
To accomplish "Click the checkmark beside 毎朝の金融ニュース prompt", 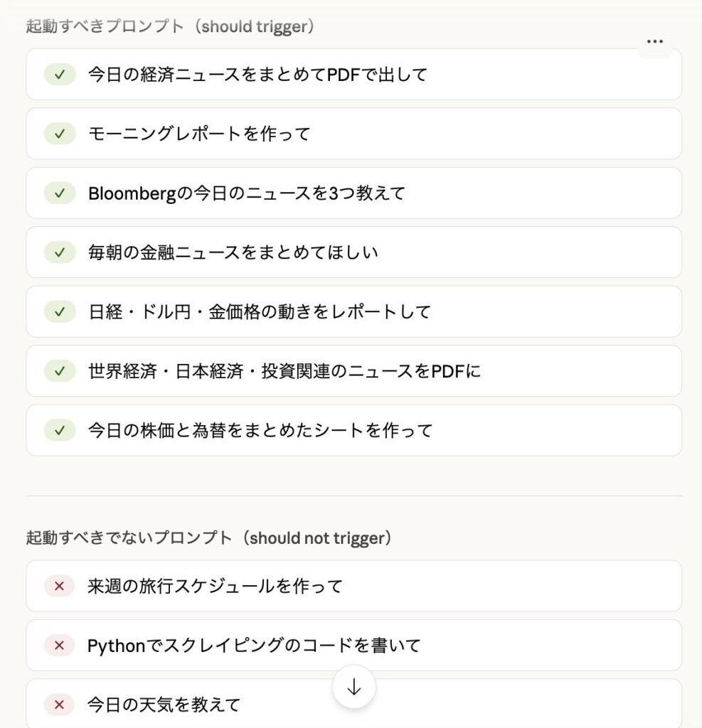I will pos(60,252).
